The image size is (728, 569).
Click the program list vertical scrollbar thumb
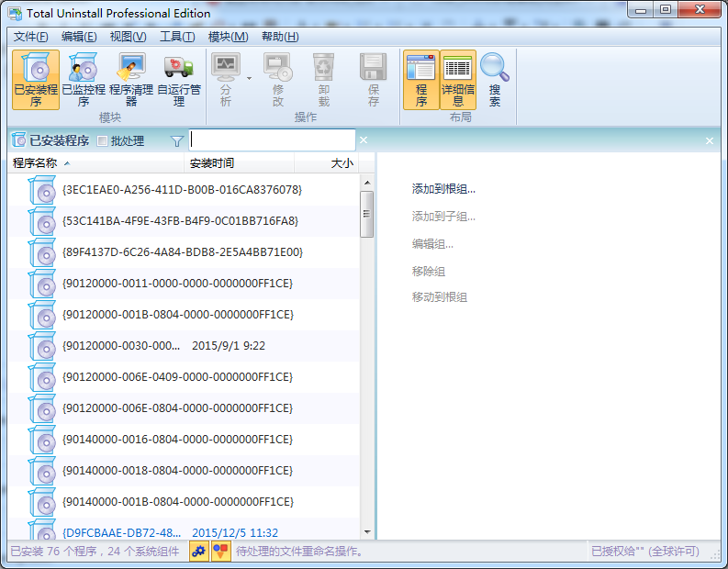[x=367, y=214]
